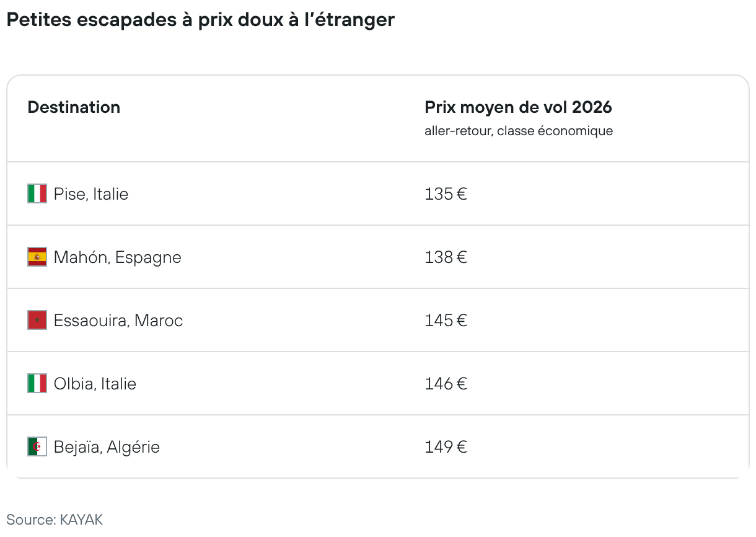Screen dimensions: 756x537
Task: Click the Algerian flag beside Bejaïa
Action: (x=37, y=447)
